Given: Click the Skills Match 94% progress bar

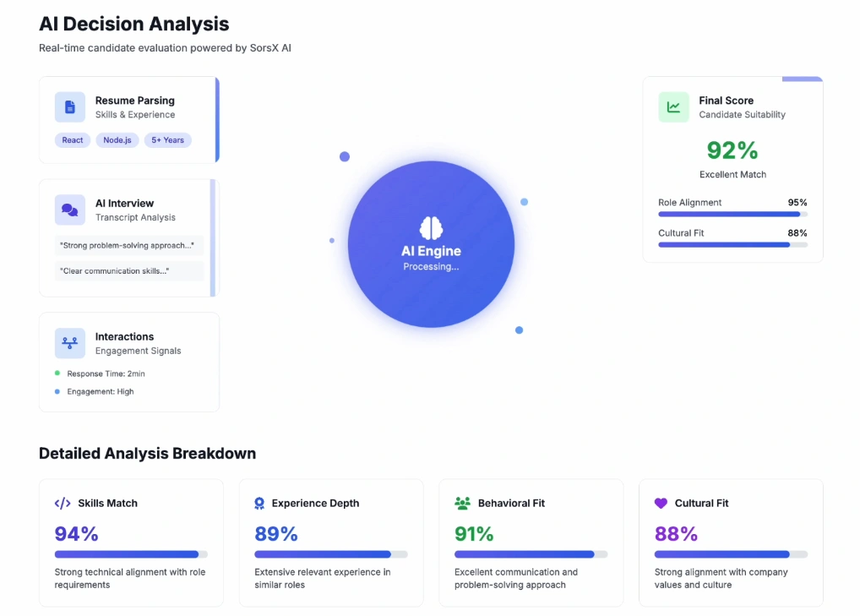Looking at the screenshot, I should point(131,554).
